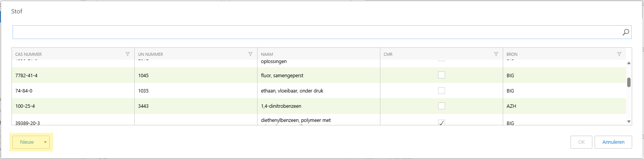Click Annuleren to cancel the dialog
644x159 pixels.
[x=613, y=142]
